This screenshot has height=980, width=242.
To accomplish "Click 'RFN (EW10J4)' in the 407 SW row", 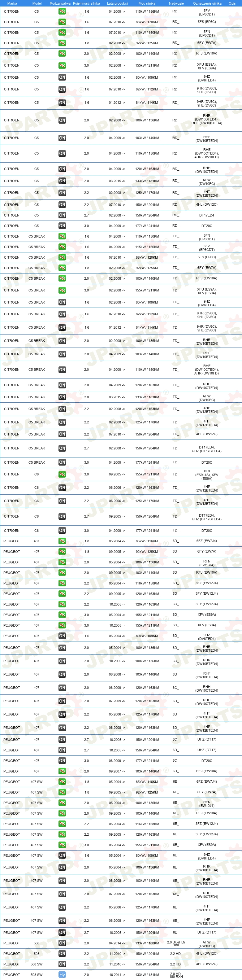I will tap(207, 803).
